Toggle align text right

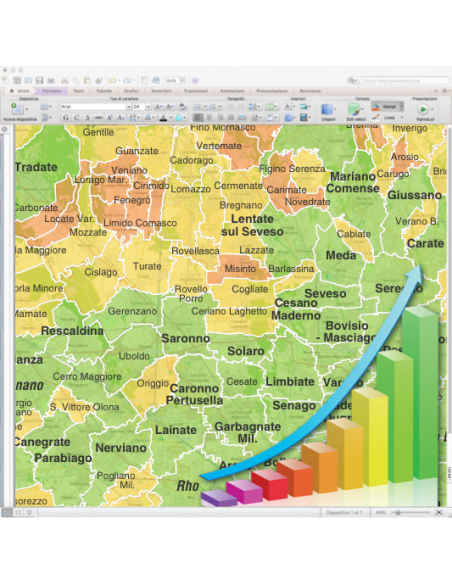(x=220, y=118)
